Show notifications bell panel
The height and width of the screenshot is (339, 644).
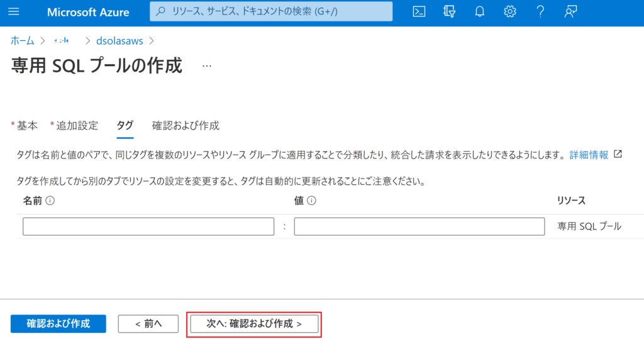[480, 12]
